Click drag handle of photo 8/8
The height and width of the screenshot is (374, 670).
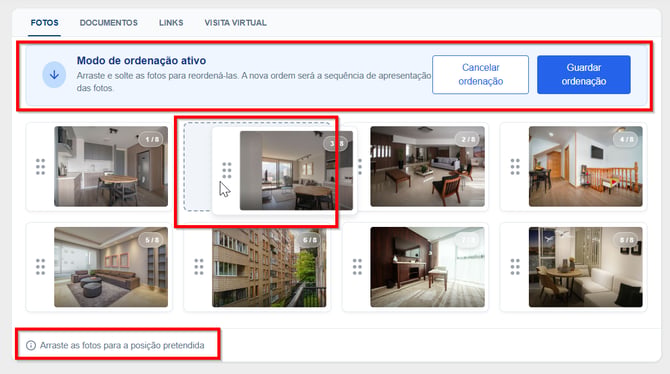(515, 267)
